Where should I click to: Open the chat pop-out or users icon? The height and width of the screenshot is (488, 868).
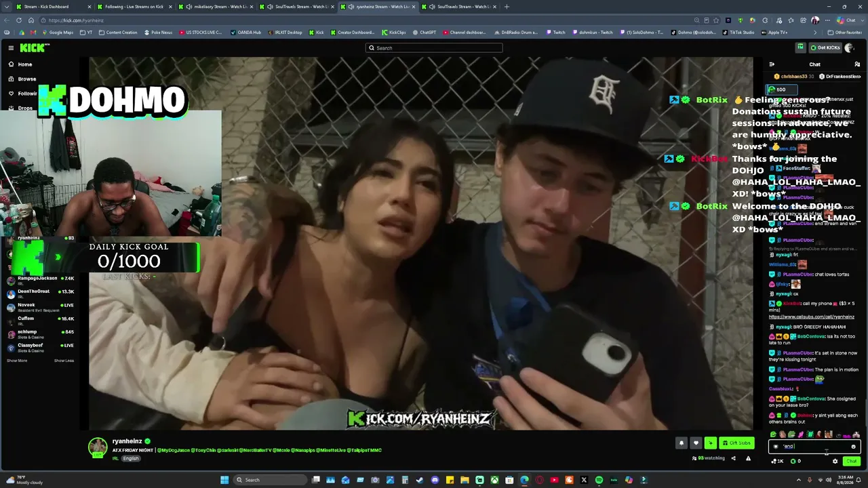(857, 64)
